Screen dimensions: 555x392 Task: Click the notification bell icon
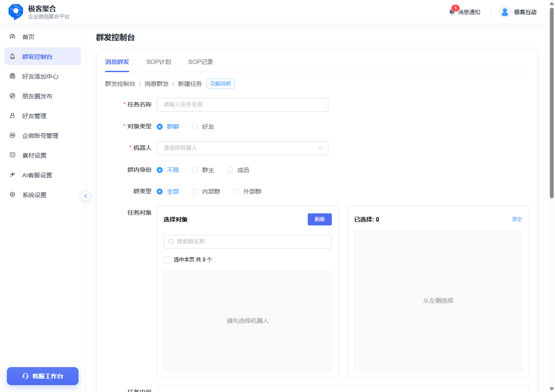[452, 12]
